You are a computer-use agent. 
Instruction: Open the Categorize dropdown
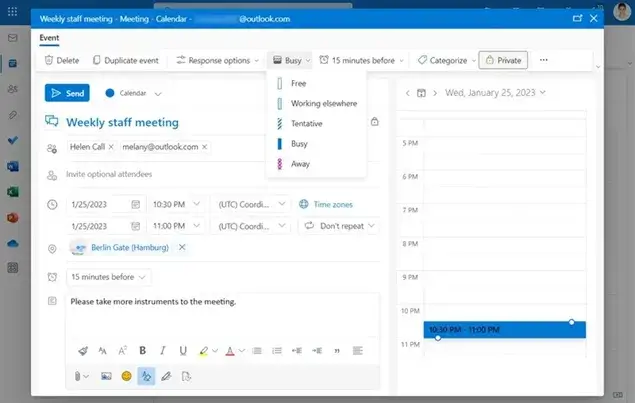(x=447, y=60)
